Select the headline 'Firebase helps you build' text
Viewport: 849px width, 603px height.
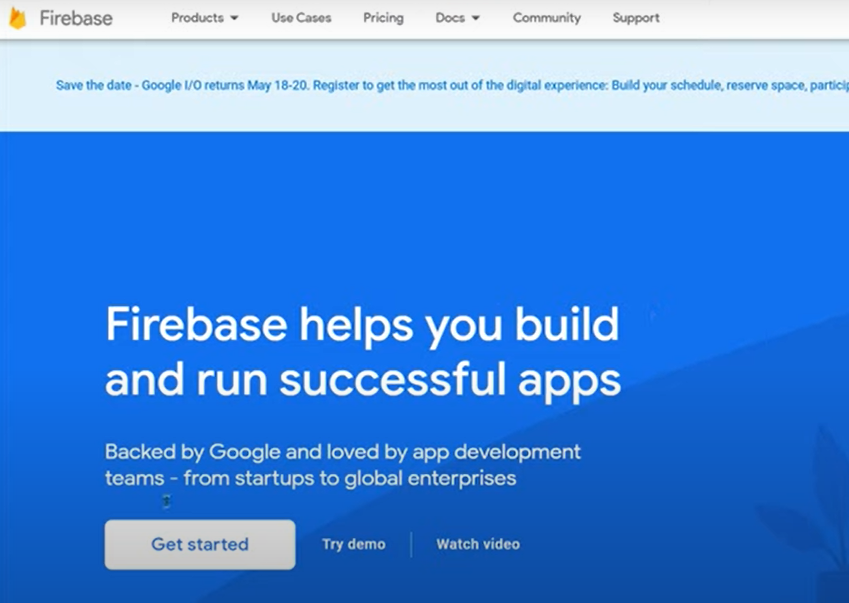pyautogui.click(x=362, y=325)
